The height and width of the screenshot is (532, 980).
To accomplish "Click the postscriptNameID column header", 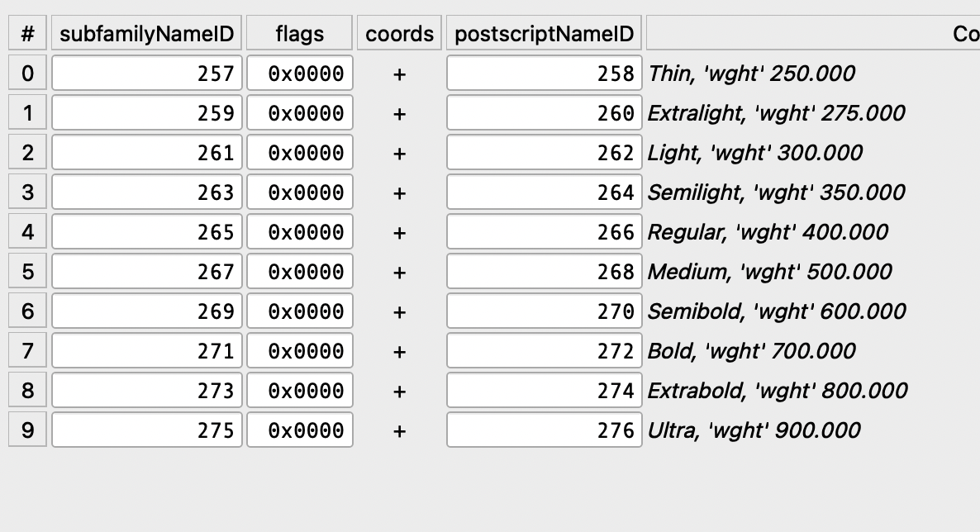I will pyautogui.click(x=544, y=34).
